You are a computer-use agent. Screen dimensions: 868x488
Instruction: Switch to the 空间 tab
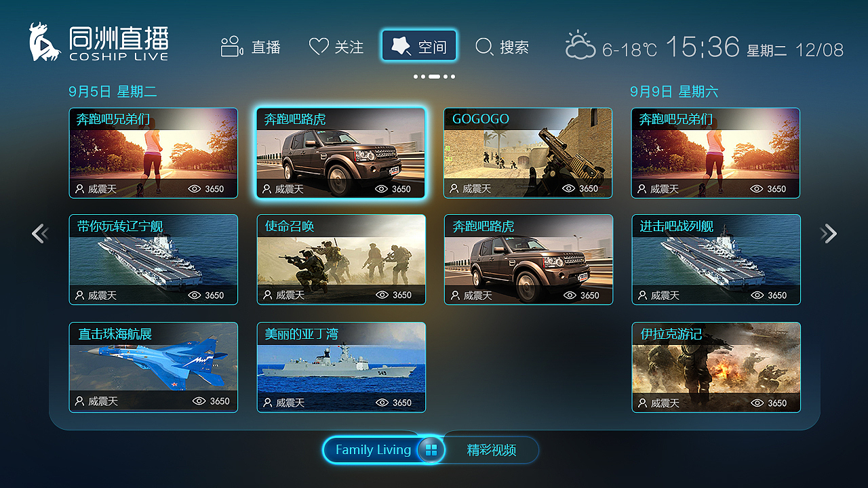(419, 46)
